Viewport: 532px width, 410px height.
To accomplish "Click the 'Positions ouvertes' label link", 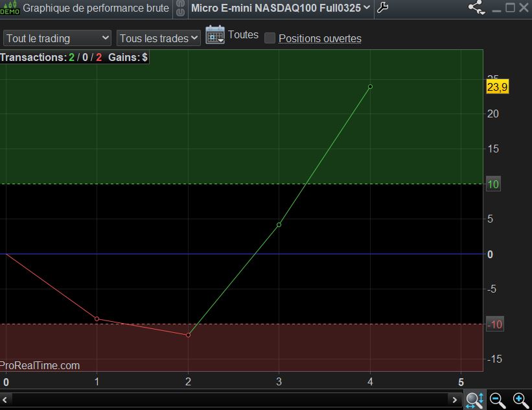I will coord(320,38).
